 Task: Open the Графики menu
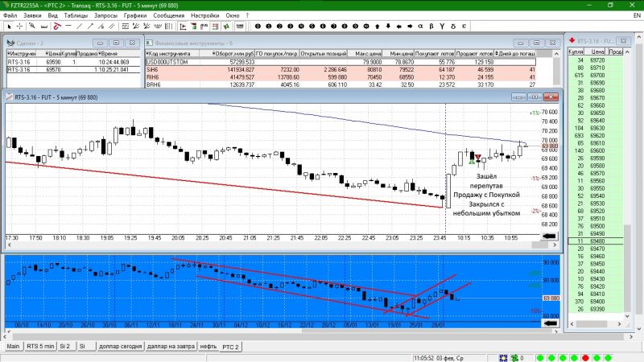pyautogui.click(x=135, y=15)
